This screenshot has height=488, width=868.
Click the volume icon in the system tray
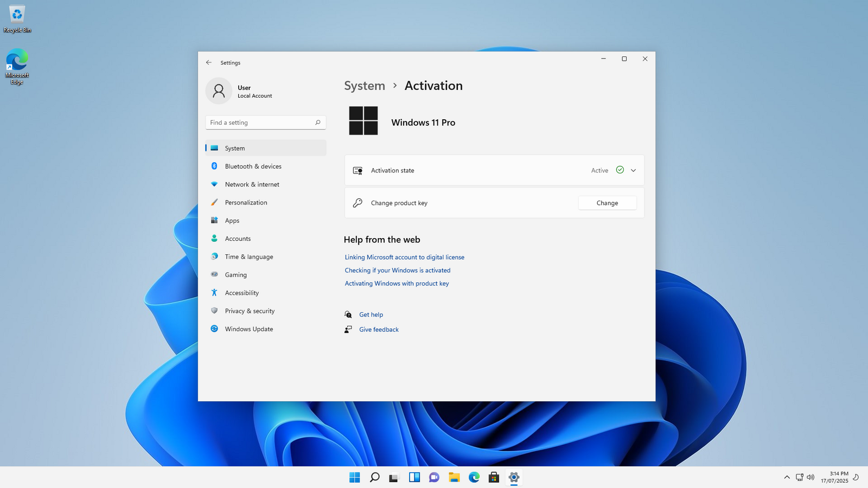point(810,477)
